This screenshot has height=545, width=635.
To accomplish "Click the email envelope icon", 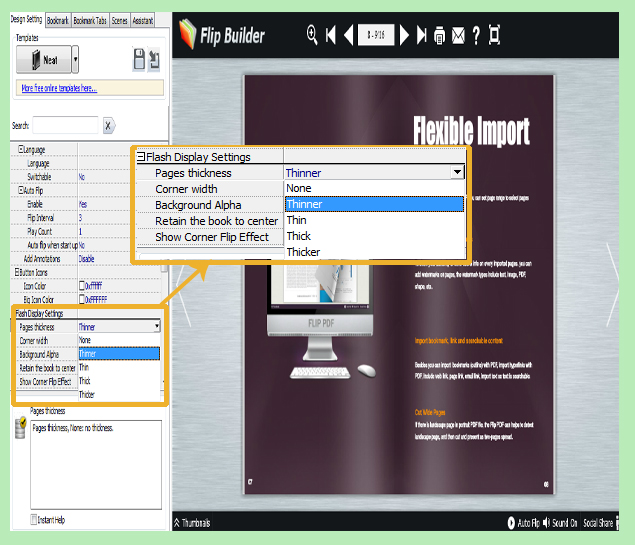I will click(x=458, y=36).
